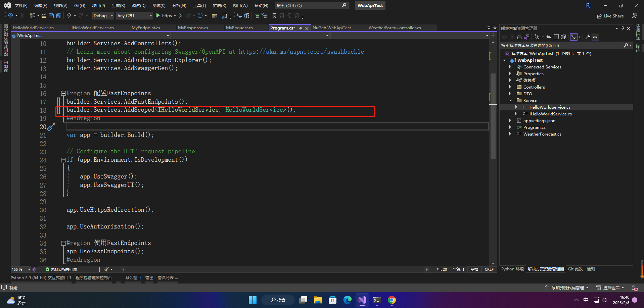Click the Find in Files folder icon
This screenshot has width=644, height=308.
coord(214,16)
